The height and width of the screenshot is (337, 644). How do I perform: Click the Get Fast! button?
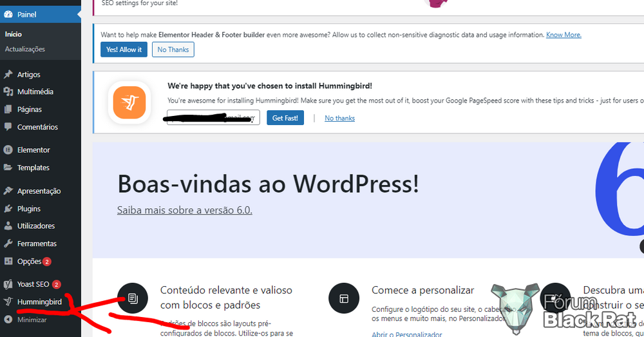tap(285, 118)
